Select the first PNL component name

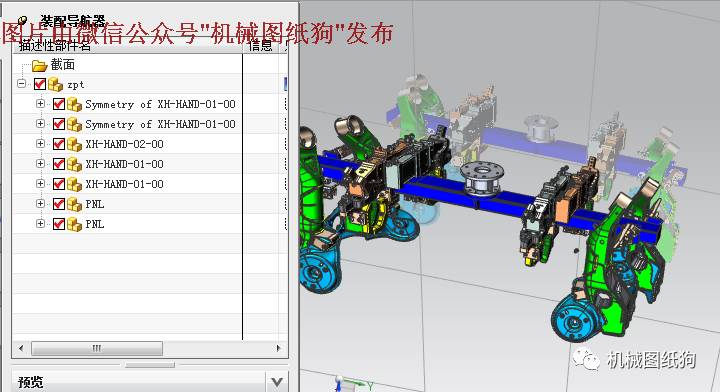point(95,204)
